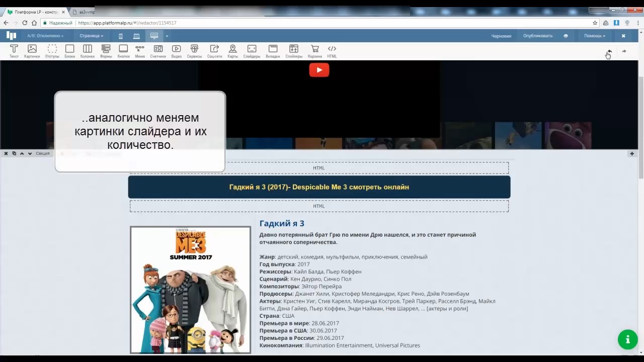Screen dimensions: 644x362
Task: Expand the Страница dropdown menu
Action: point(91,36)
